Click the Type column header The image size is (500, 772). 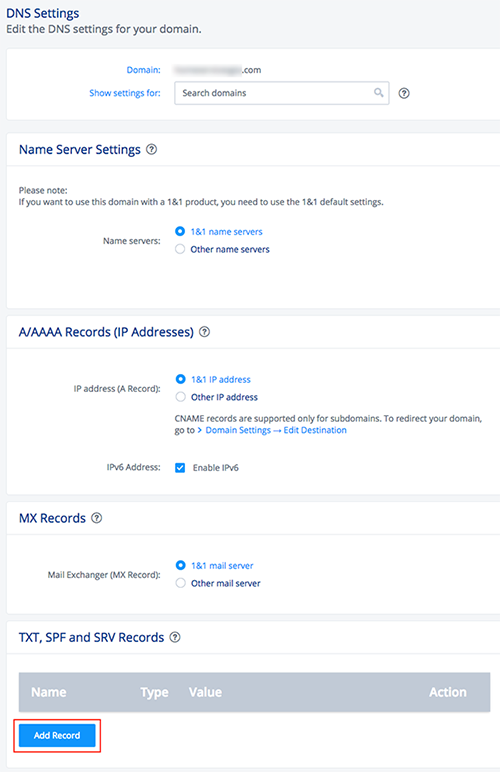(155, 692)
